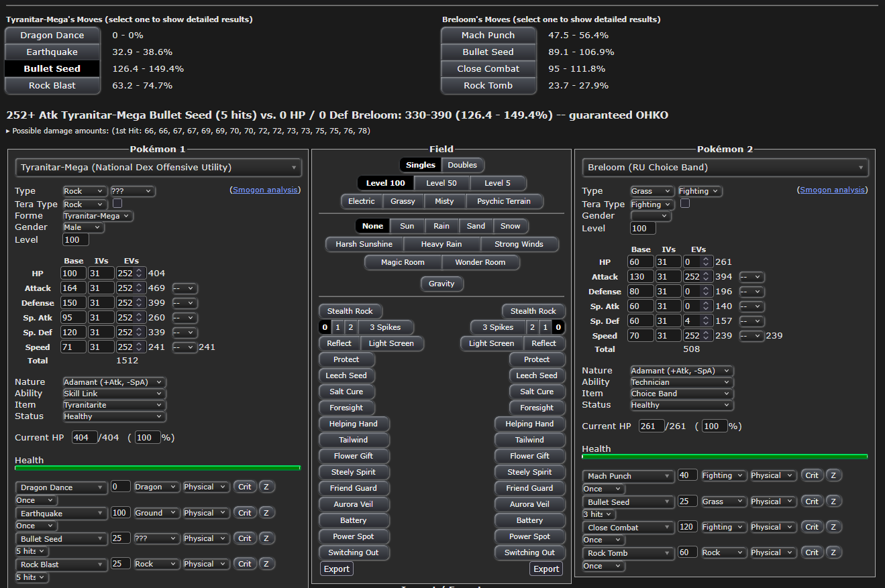Select the Level 100 option
The image size is (885, 588).
pos(386,183)
